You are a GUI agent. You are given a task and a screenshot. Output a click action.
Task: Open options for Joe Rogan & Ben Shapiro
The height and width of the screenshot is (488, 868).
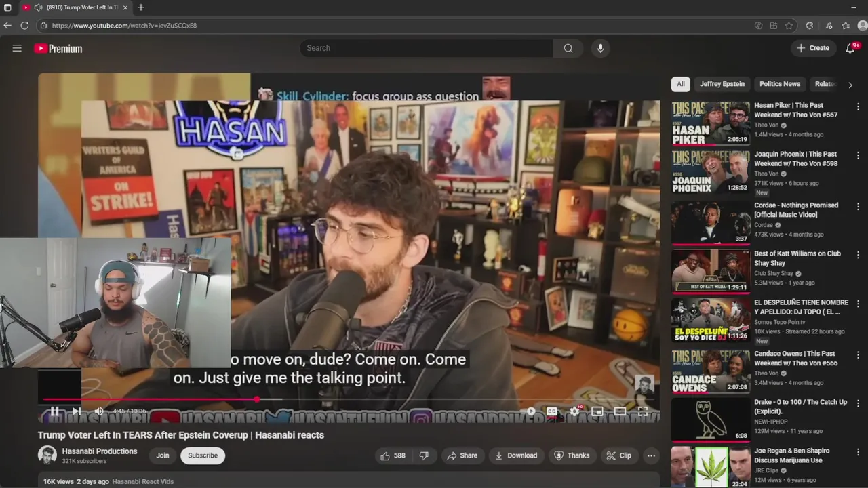click(x=858, y=452)
